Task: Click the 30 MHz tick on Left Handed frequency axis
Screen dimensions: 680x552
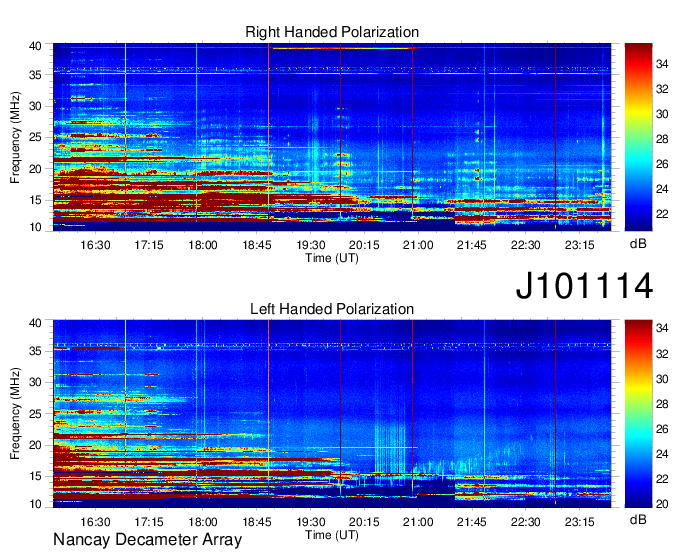Action: click(x=35, y=382)
